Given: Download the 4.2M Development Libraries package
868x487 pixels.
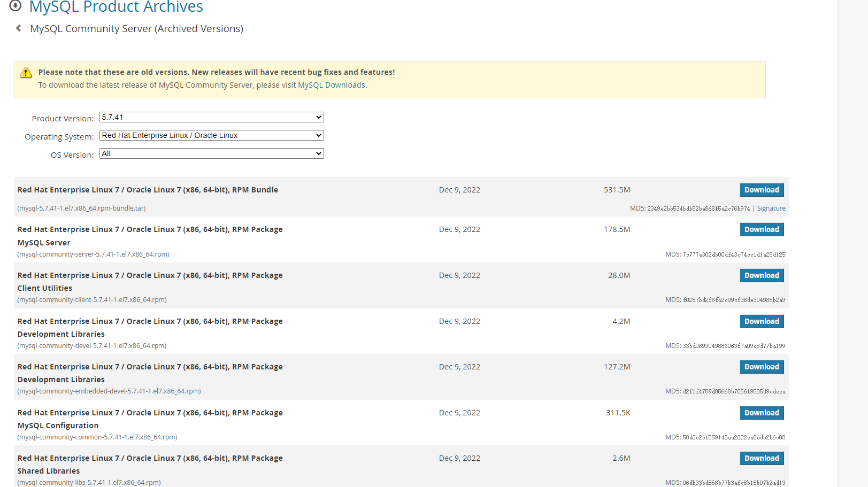Looking at the screenshot, I should click(762, 321).
